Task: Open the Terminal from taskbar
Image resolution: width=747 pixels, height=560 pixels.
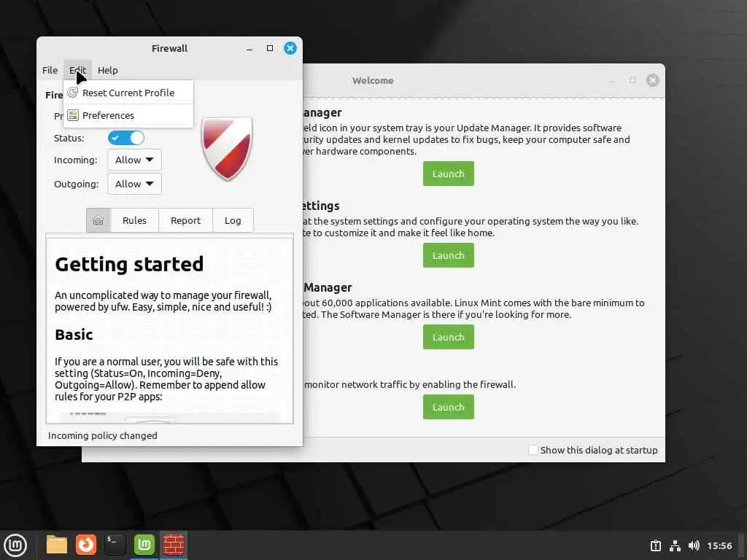Action: tap(115, 545)
